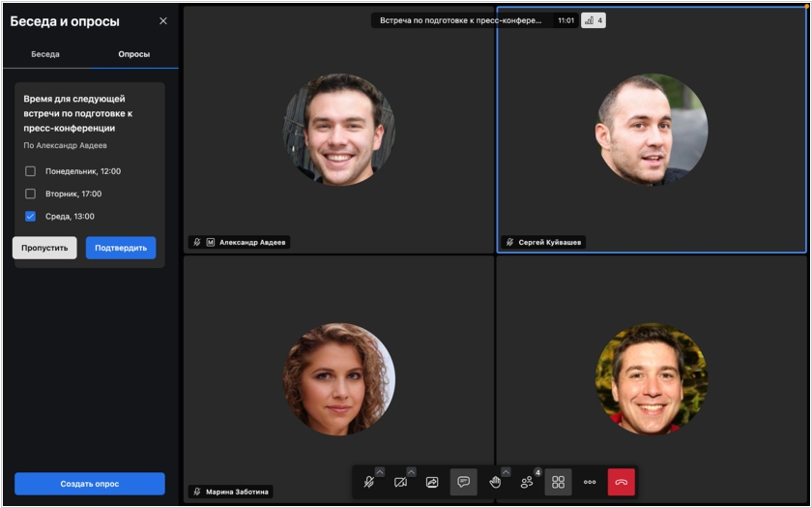Expand camera options arrow
The image size is (812, 508).
tap(411, 472)
